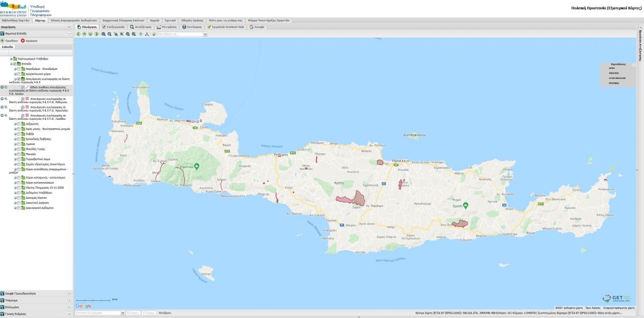Open the Google tools tab in toolbar
The width and height of the screenshot is (644, 318).
pyautogui.click(x=257, y=26)
